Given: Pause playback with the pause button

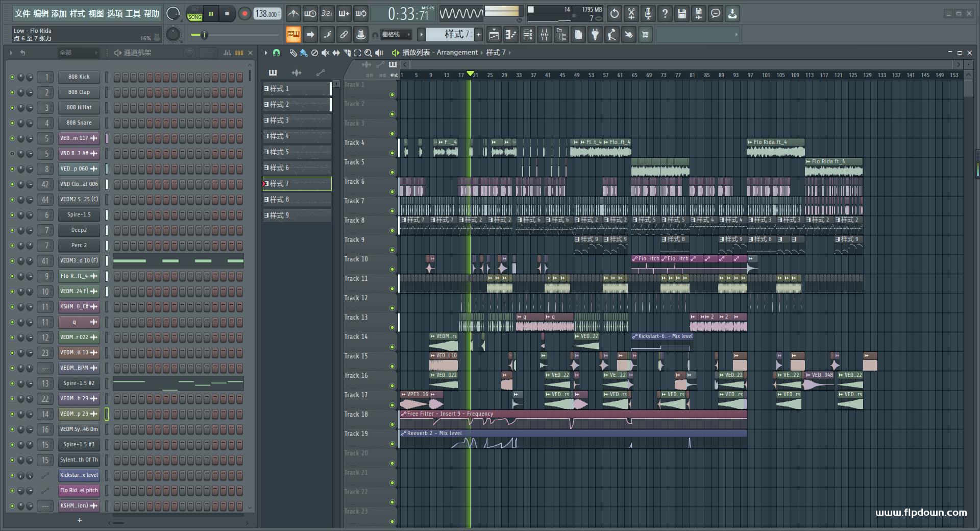Looking at the screenshot, I should [211, 14].
